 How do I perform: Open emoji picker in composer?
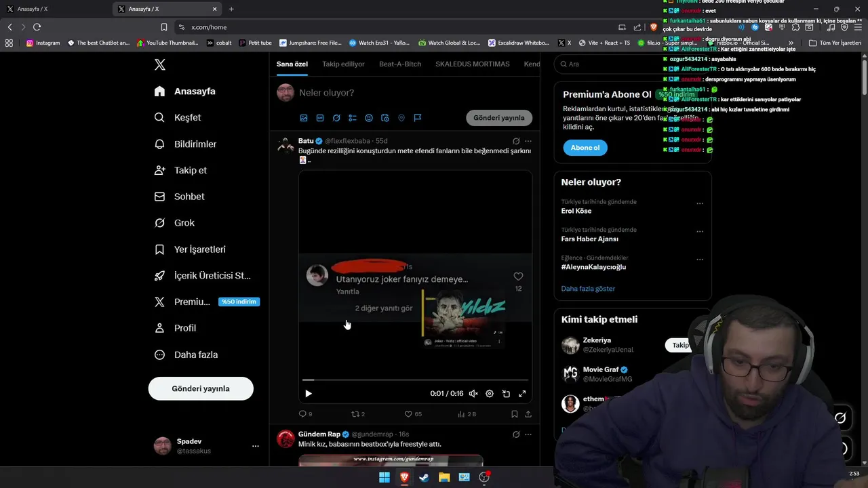pos(369,118)
